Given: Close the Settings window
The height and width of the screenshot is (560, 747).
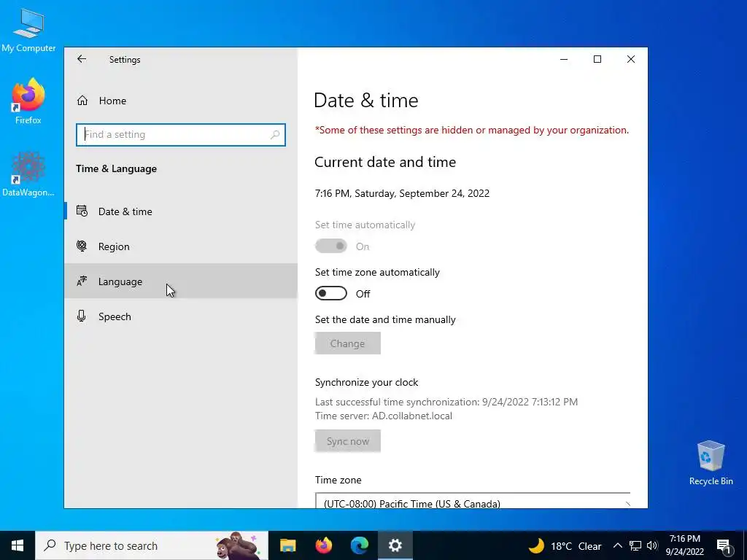Looking at the screenshot, I should 631,59.
